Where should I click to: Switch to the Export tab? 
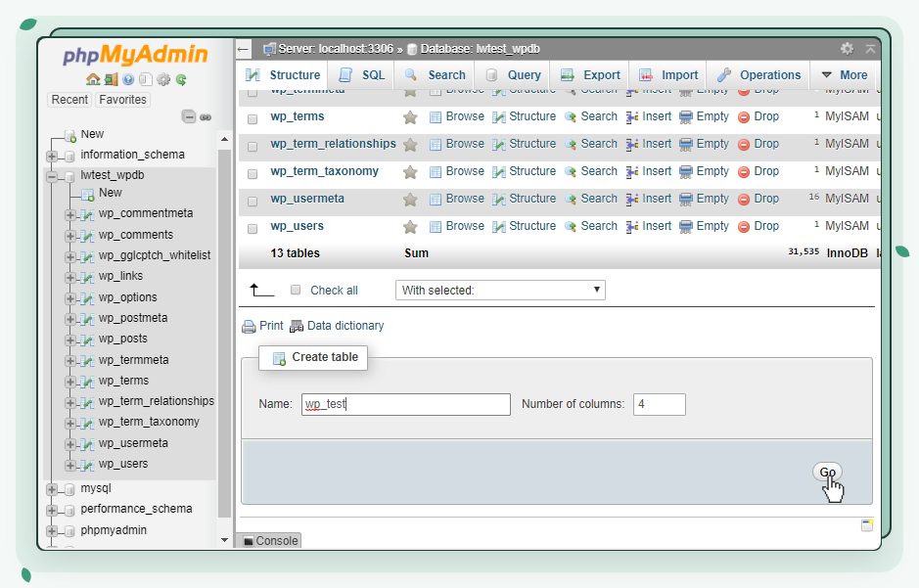589,75
